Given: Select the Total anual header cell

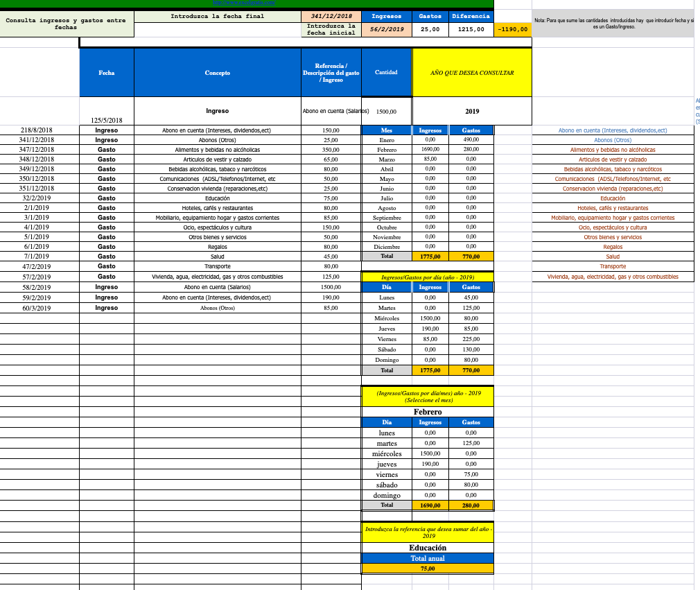Looking at the screenshot, I should click(428, 558).
